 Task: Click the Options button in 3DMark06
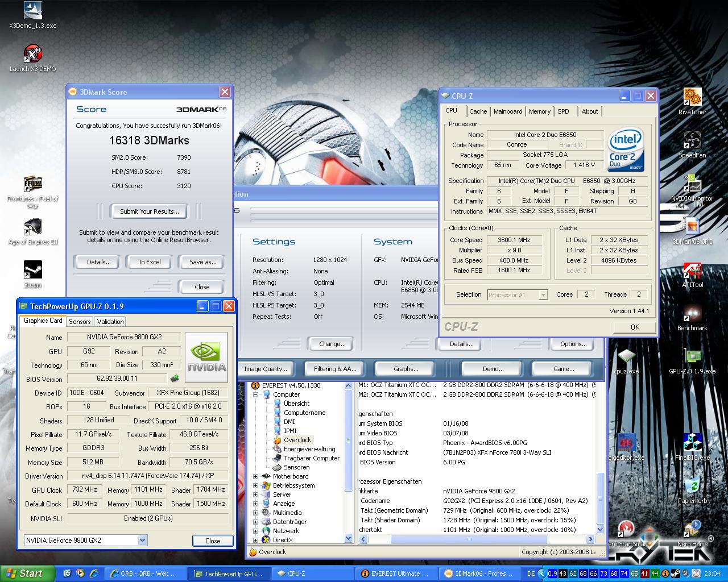[x=573, y=344]
